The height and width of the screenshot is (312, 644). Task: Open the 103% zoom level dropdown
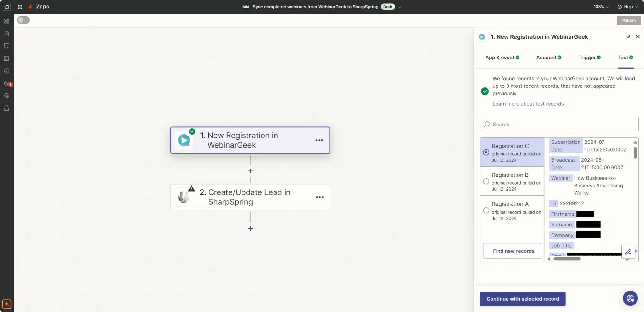[x=601, y=7]
